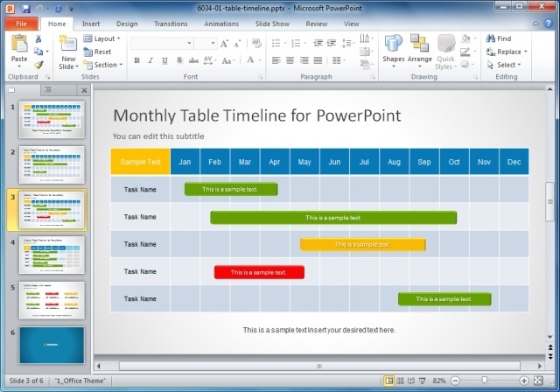Image resolution: width=560 pixels, height=392 pixels.
Task: Center align text
Action: (x=290, y=60)
